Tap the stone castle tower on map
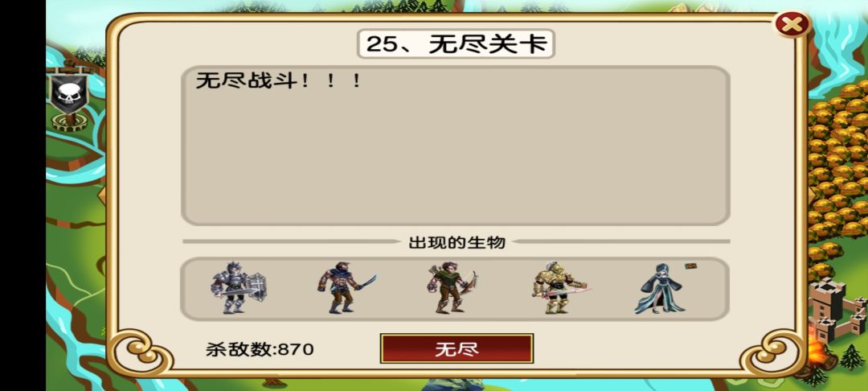This screenshot has width=868, height=391. point(837,310)
